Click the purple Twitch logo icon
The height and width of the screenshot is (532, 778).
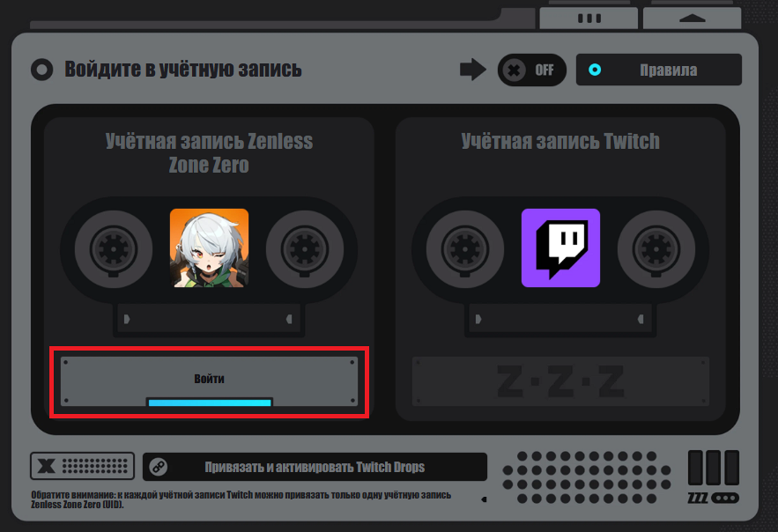pos(560,248)
